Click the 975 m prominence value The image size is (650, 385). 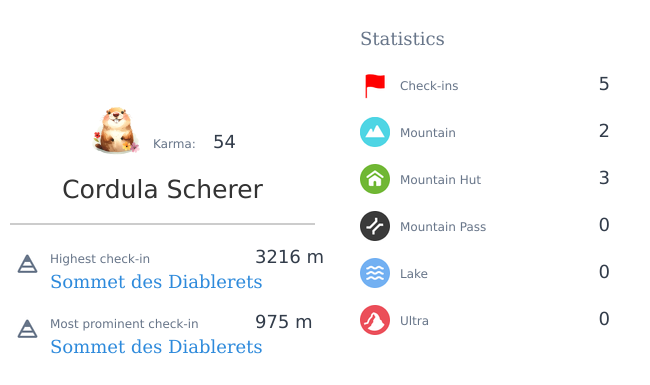click(284, 322)
